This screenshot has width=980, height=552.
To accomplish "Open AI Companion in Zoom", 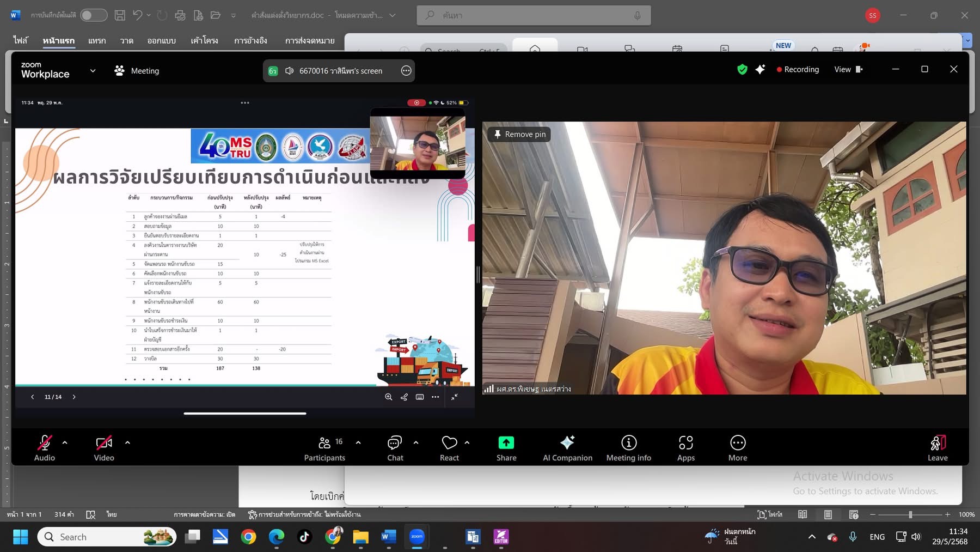I will tap(567, 448).
